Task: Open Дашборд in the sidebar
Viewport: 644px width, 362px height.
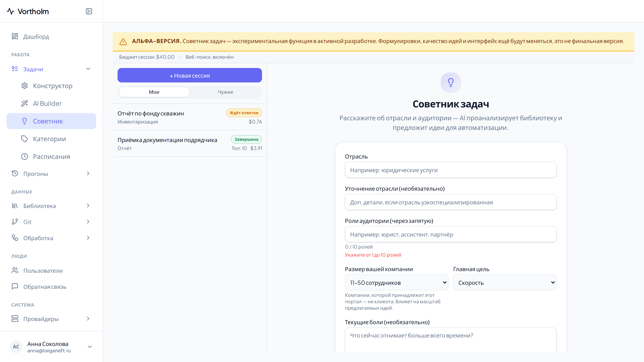Action: click(51, 36)
